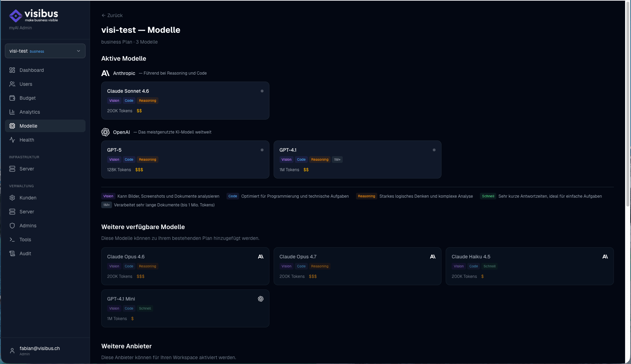Open the Audit log
Screen dimensions: 631x364
click(25, 253)
